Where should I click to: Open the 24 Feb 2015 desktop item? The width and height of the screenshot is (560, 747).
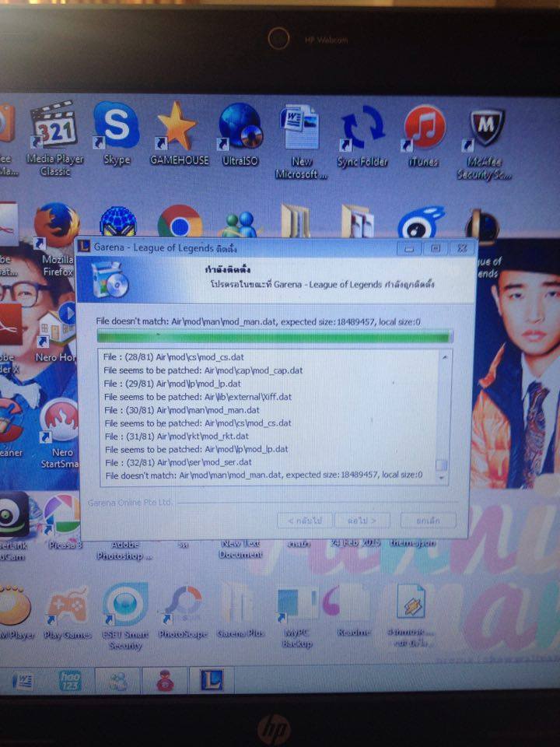click(x=355, y=543)
